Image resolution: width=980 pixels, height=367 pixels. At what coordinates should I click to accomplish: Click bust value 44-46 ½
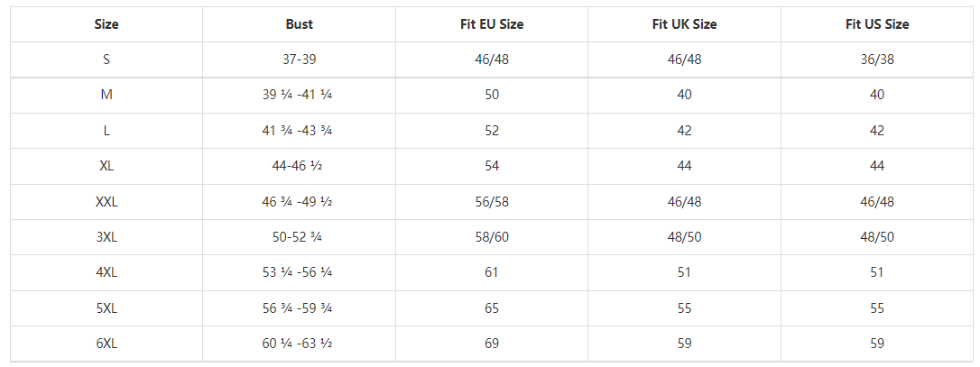[299, 166]
